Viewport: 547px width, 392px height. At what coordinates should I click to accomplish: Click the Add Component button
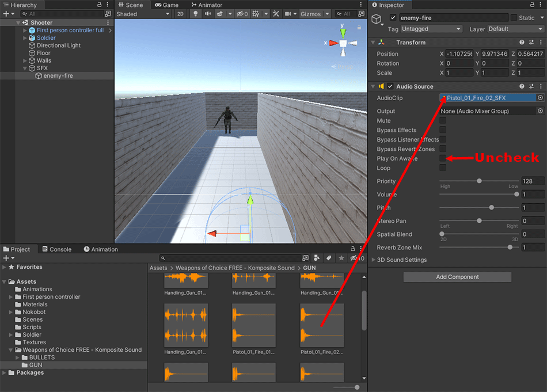pos(457,277)
